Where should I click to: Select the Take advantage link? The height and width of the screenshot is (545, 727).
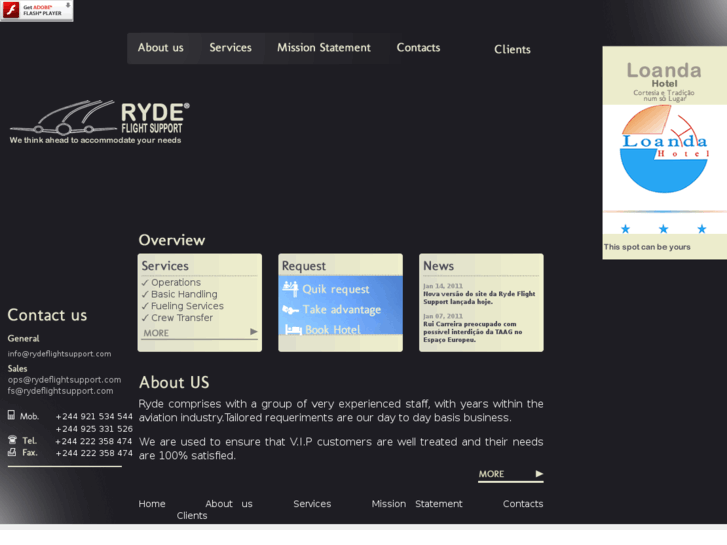tap(342, 309)
